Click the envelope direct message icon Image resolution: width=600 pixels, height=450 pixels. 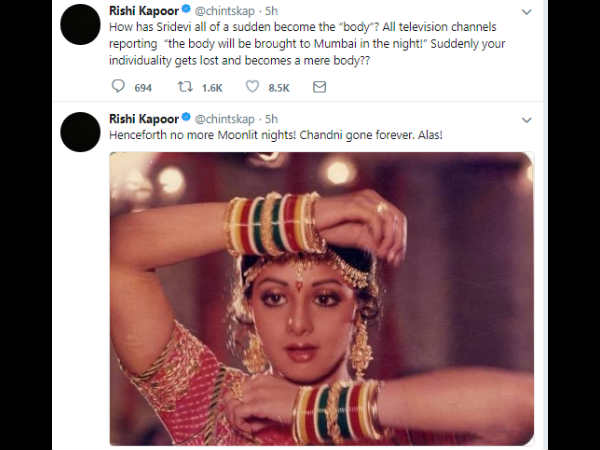coord(319,88)
